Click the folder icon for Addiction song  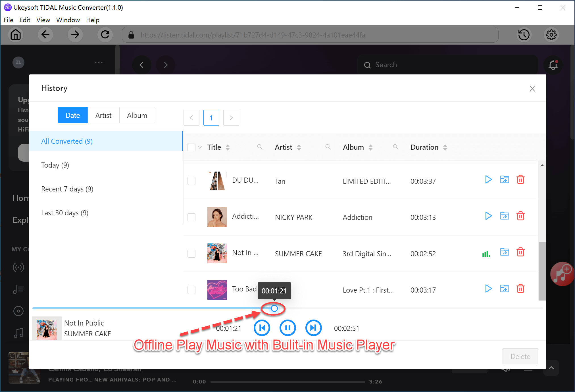[x=505, y=217]
